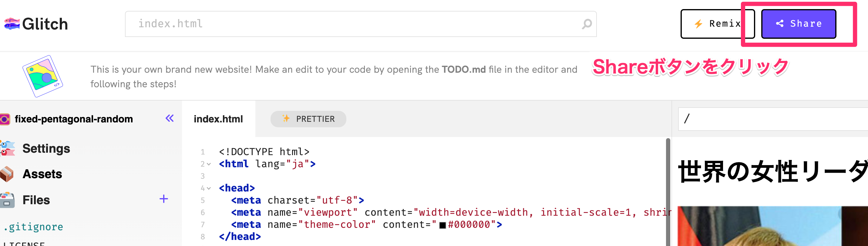868x246 pixels.
Task: Click the Settings fish icon
Action: point(7,148)
